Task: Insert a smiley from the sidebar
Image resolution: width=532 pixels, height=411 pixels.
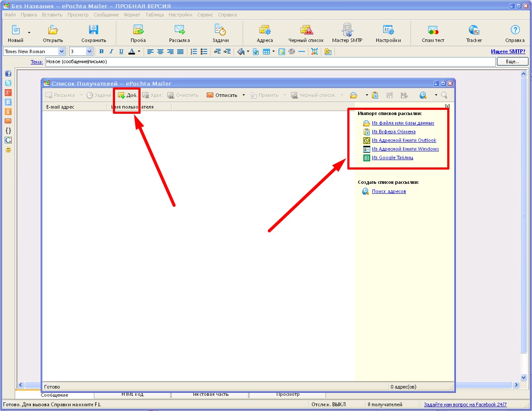Action: (x=8, y=150)
